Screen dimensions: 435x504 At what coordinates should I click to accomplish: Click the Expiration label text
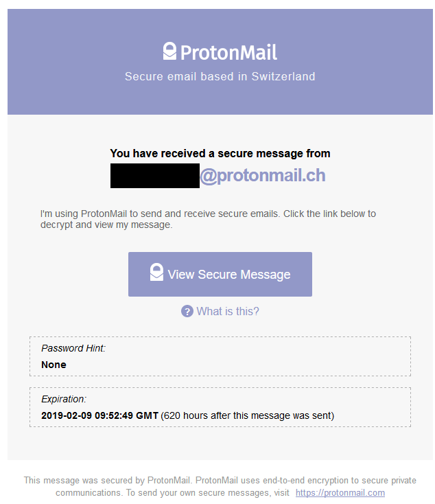(64, 399)
